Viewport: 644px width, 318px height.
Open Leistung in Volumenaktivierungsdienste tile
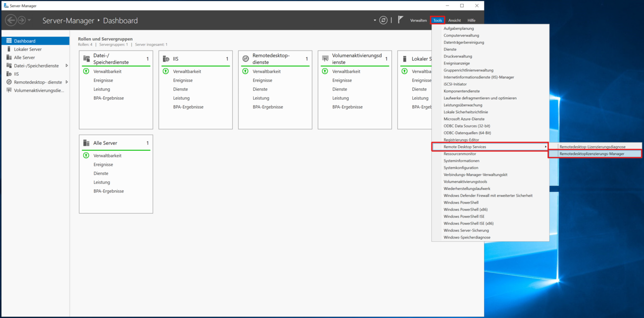340,98
